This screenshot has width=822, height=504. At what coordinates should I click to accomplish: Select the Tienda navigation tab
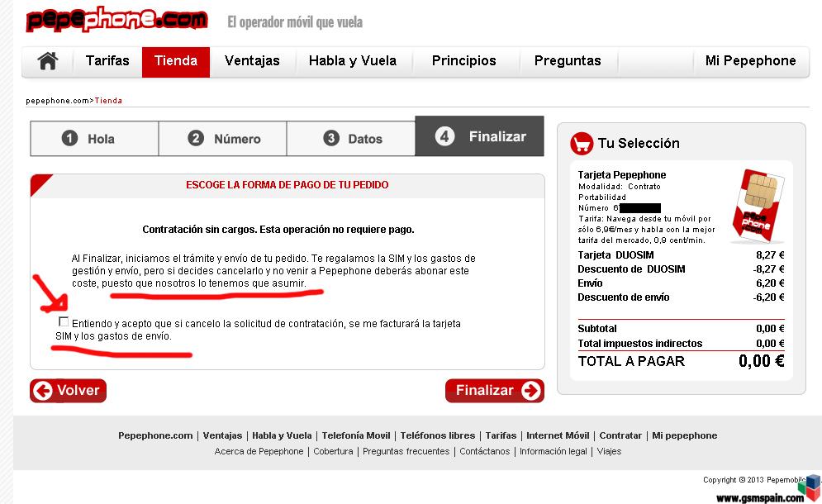tap(176, 62)
